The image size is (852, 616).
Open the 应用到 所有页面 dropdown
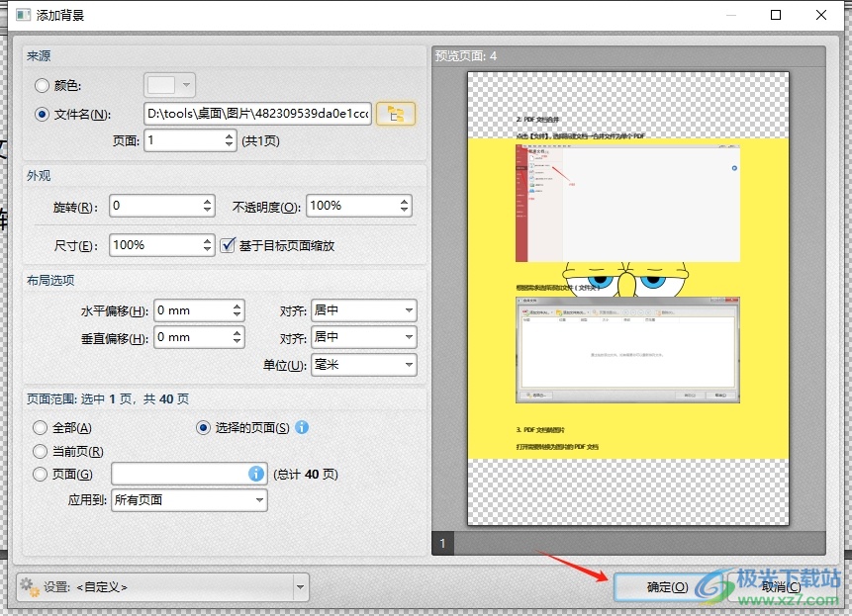coord(189,500)
